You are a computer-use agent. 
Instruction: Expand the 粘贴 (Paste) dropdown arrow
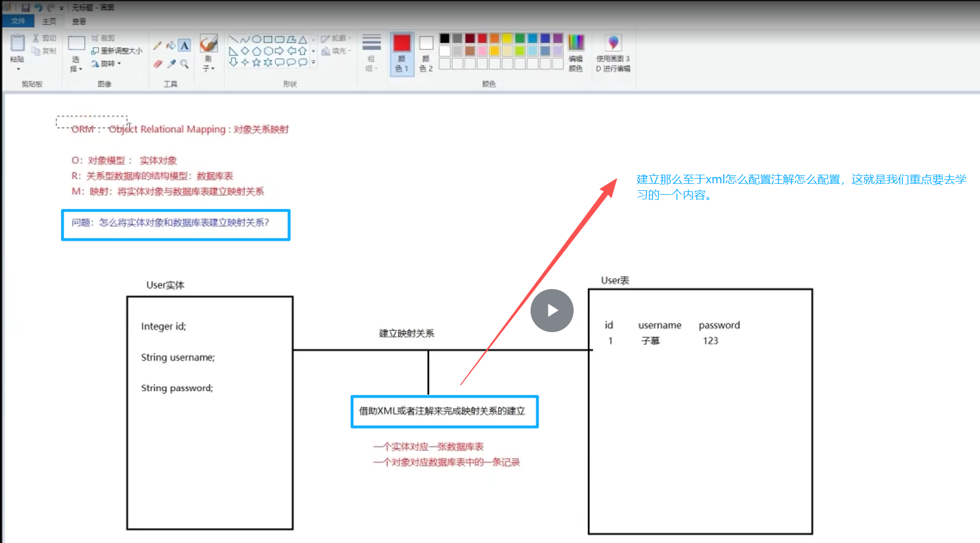18,68
